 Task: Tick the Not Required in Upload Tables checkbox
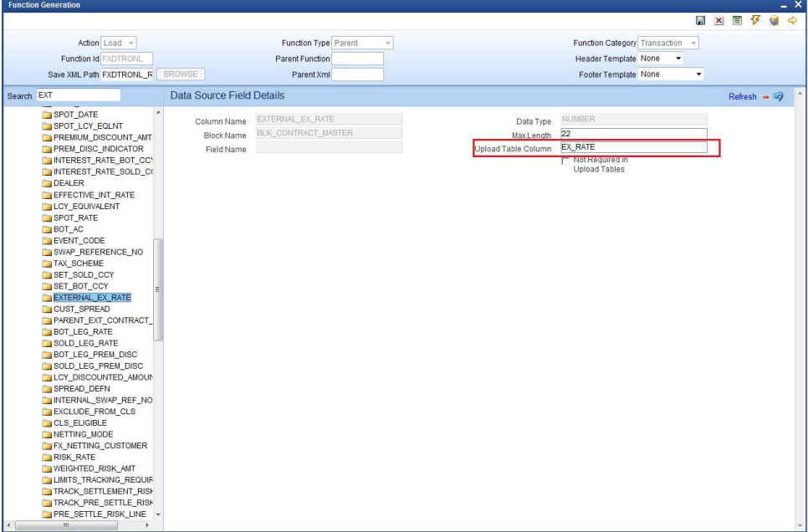565,161
